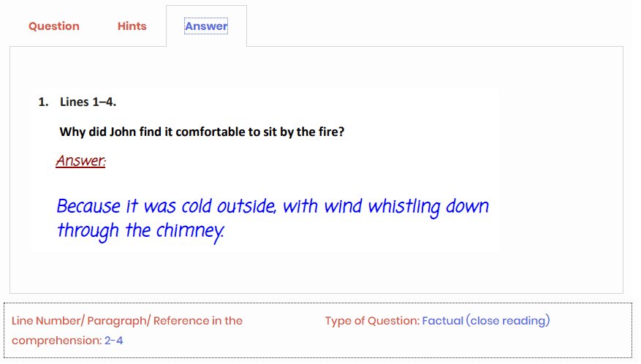
Task: Switch to the Question tab
Action: (54, 26)
